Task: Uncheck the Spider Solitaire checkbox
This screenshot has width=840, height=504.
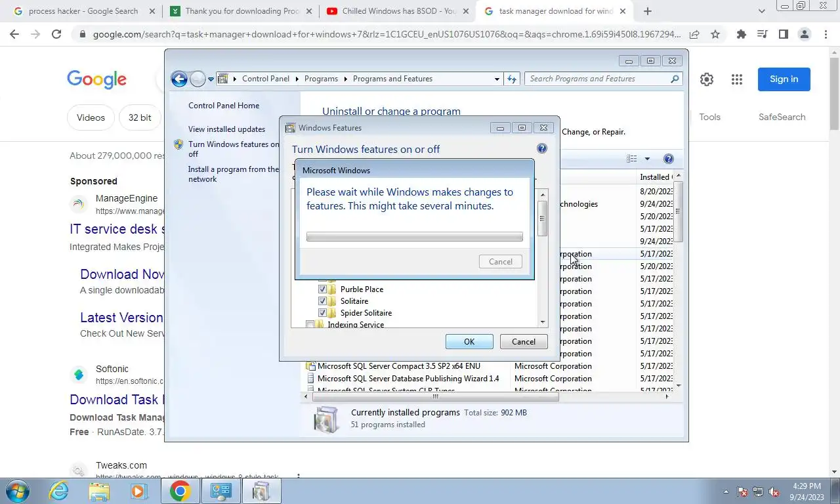Action: pyautogui.click(x=322, y=313)
